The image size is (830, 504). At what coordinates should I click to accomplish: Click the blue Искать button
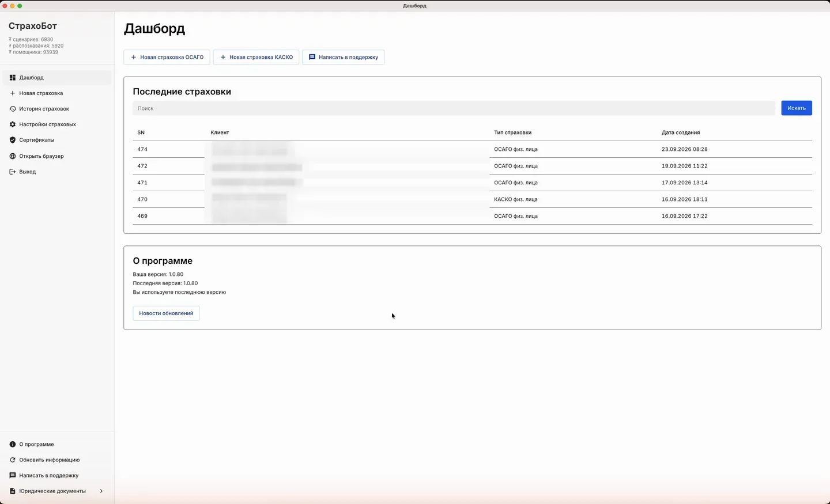(x=797, y=108)
